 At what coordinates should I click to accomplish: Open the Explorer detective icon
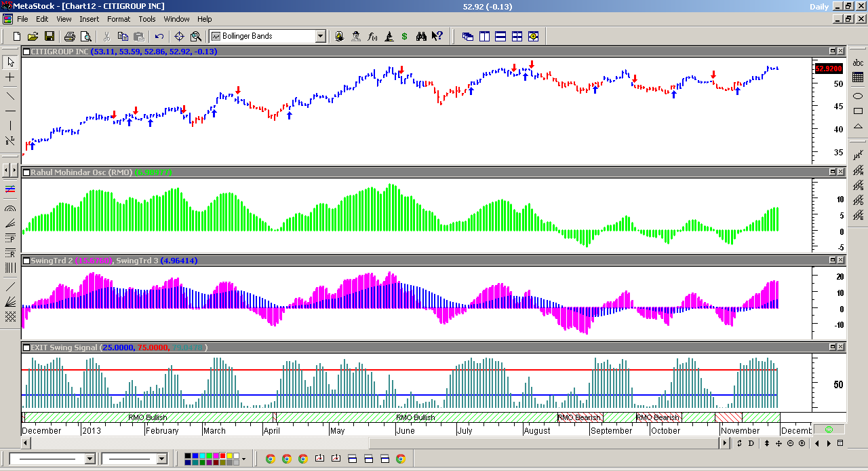(356, 36)
